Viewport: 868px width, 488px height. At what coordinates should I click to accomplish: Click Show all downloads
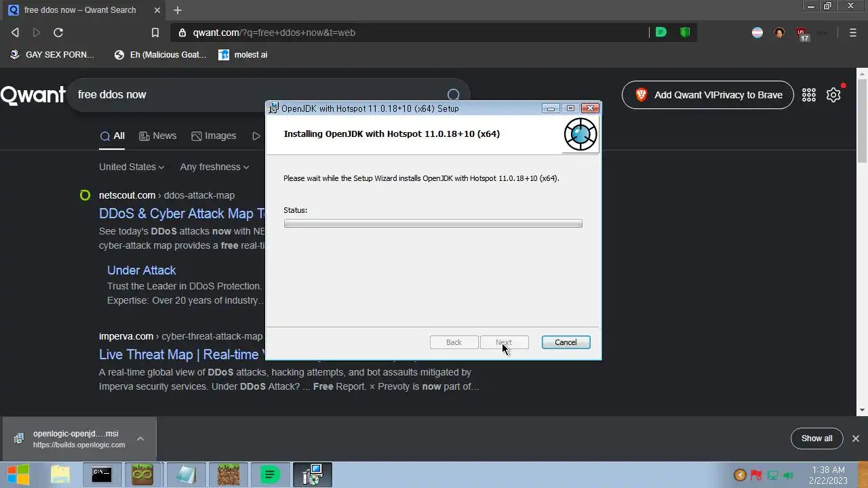(x=816, y=439)
